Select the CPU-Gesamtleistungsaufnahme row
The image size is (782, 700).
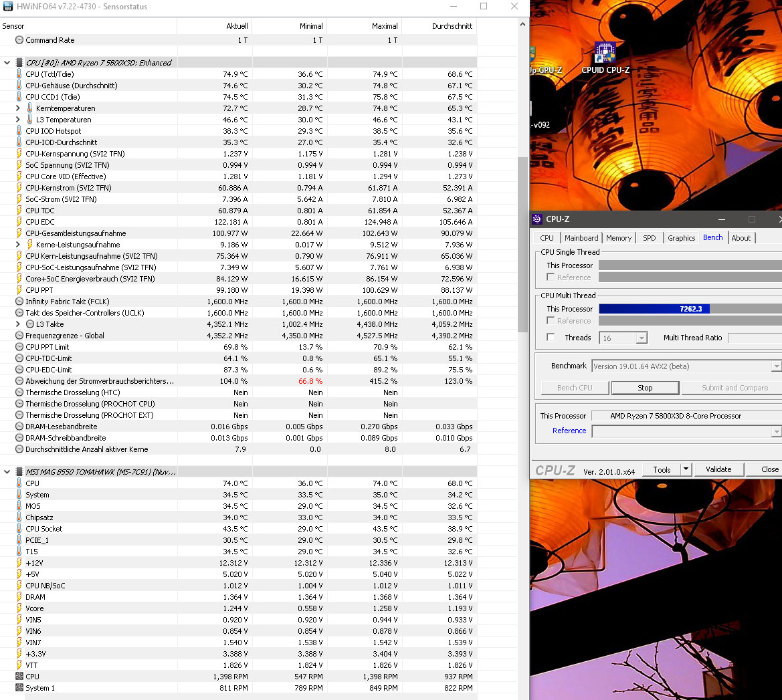[238, 233]
